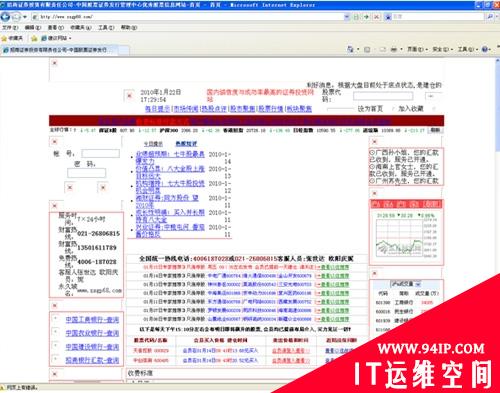Open the 市场传闻 navigation link
This screenshot has height=393, width=500.
pyautogui.click(x=186, y=109)
